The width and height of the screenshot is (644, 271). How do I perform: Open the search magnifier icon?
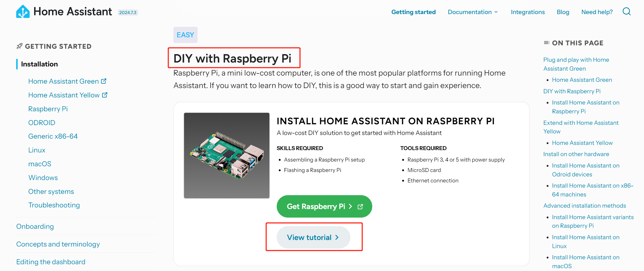tap(627, 11)
